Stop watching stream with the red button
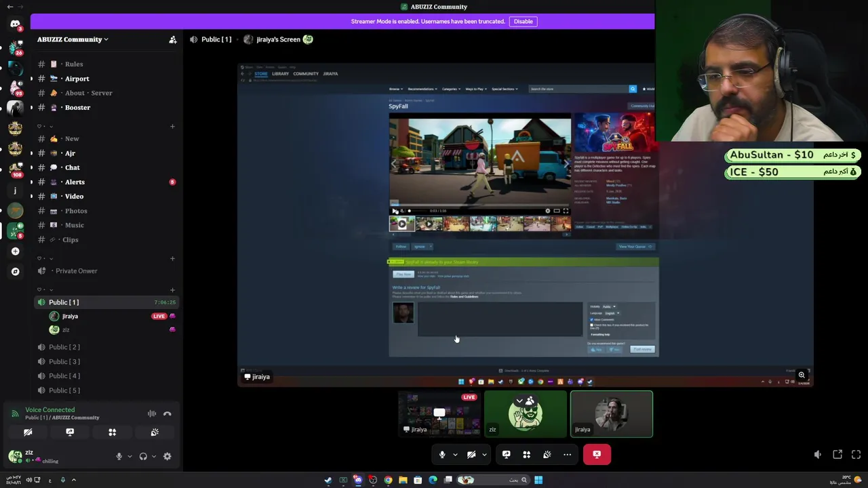The width and height of the screenshot is (868, 488). click(x=597, y=454)
